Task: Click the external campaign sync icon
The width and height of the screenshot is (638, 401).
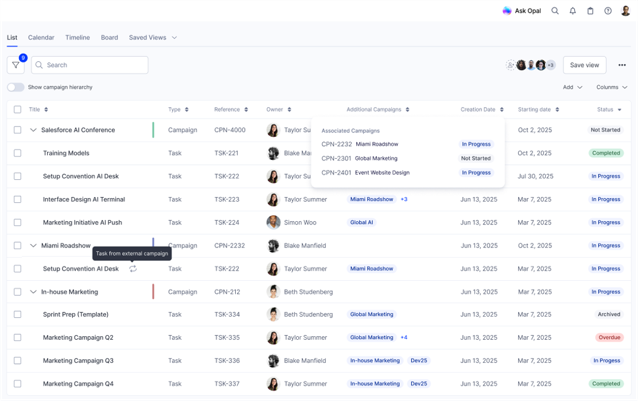Action: [133, 269]
